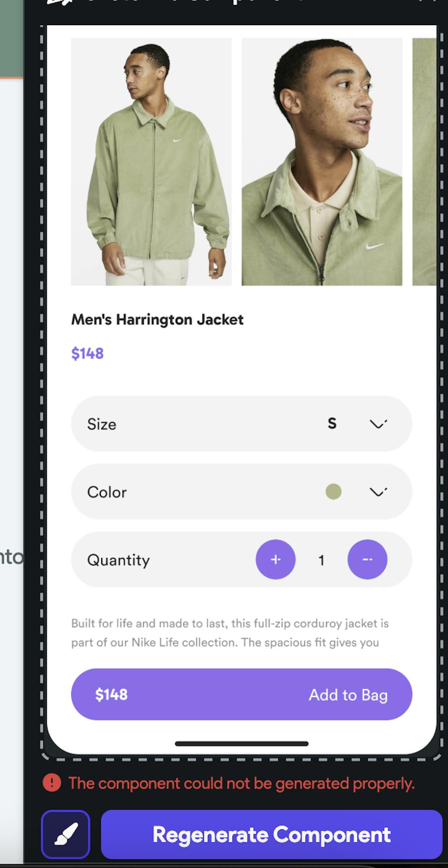Screen dimensions: 448x868
Task: Click the Men's Harrington Jacket title
Action: tap(157, 320)
